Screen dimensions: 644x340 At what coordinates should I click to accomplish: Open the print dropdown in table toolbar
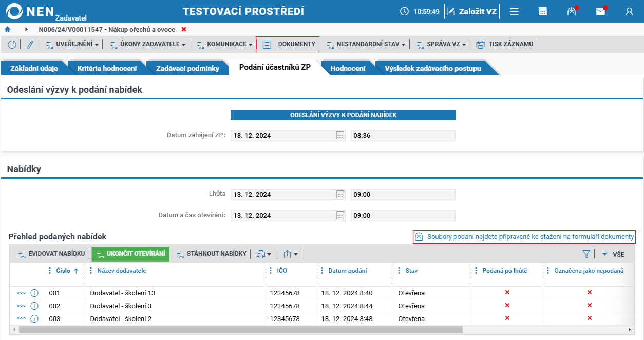(x=264, y=254)
